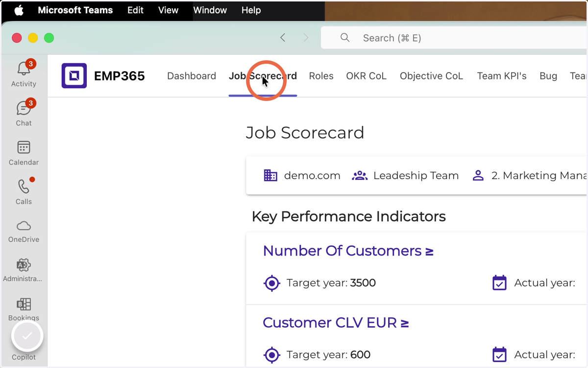This screenshot has width=588, height=368.
Task: Open the Administration app in sidebar
Action: click(x=24, y=270)
